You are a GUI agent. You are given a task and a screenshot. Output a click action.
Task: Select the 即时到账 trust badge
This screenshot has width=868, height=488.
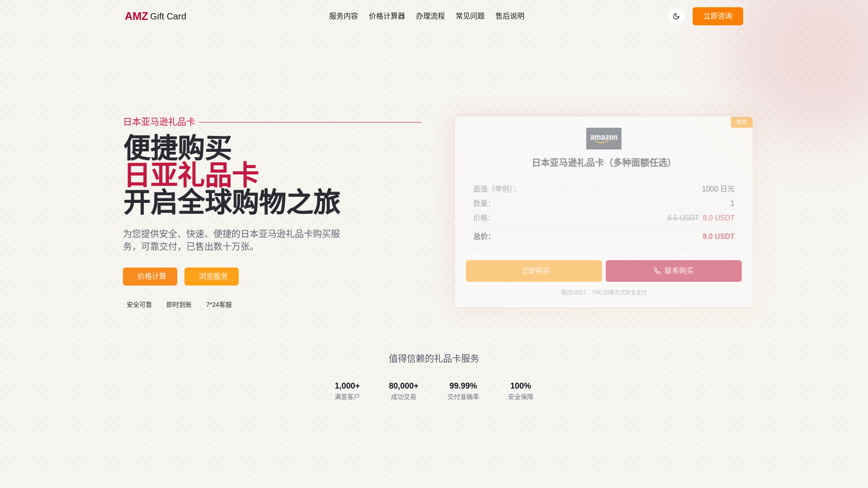[179, 305]
